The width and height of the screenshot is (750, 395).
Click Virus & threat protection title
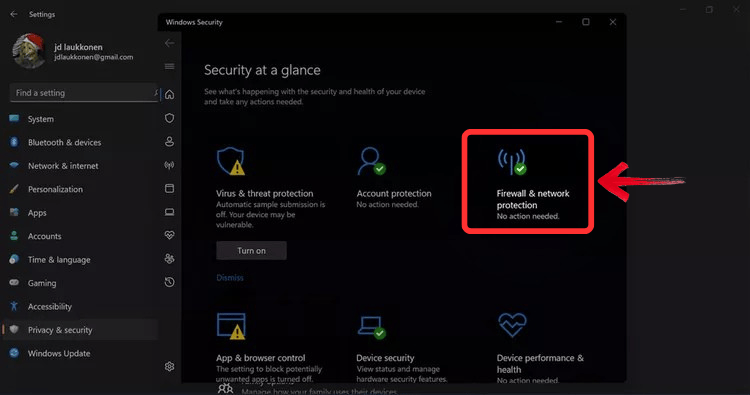(x=265, y=194)
